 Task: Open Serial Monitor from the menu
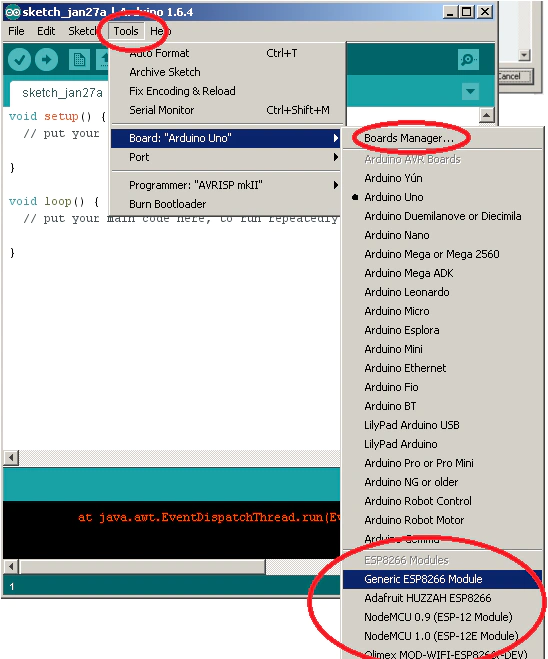click(225, 110)
